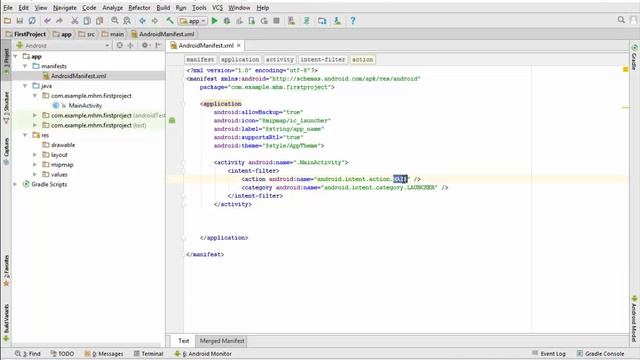Expand the layout folder
The width and height of the screenshot is (640, 360).
tap(35, 155)
